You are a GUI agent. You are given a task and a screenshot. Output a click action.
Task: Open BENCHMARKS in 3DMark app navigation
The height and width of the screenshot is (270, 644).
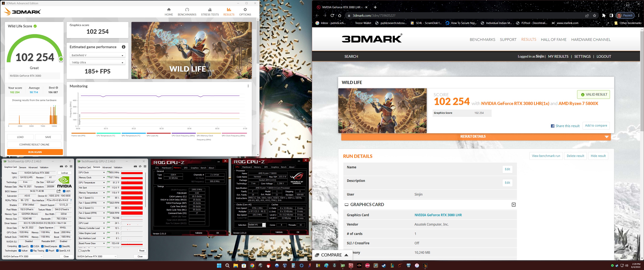click(x=187, y=12)
